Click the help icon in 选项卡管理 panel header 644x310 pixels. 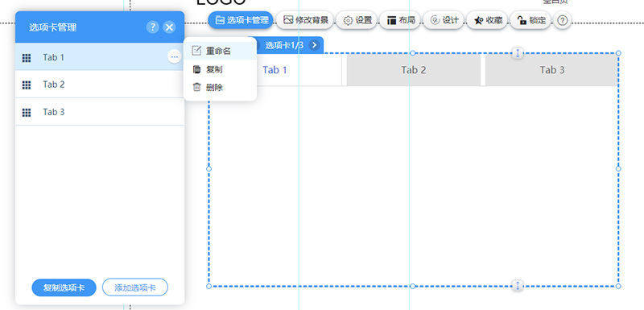[152, 27]
